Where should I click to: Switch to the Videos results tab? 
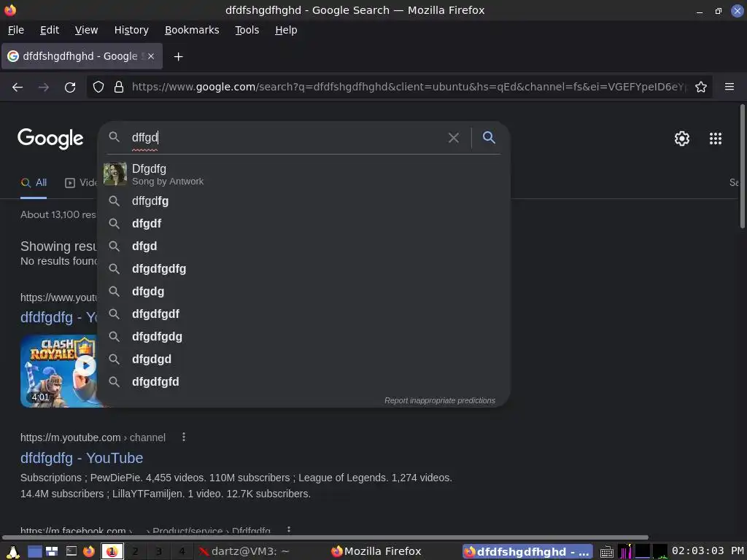(x=81, y=183)
